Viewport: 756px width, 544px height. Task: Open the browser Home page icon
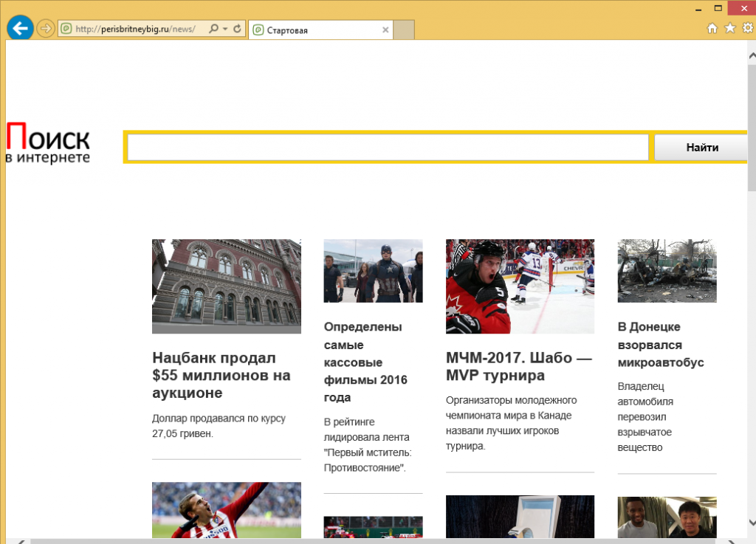point(712,28)
